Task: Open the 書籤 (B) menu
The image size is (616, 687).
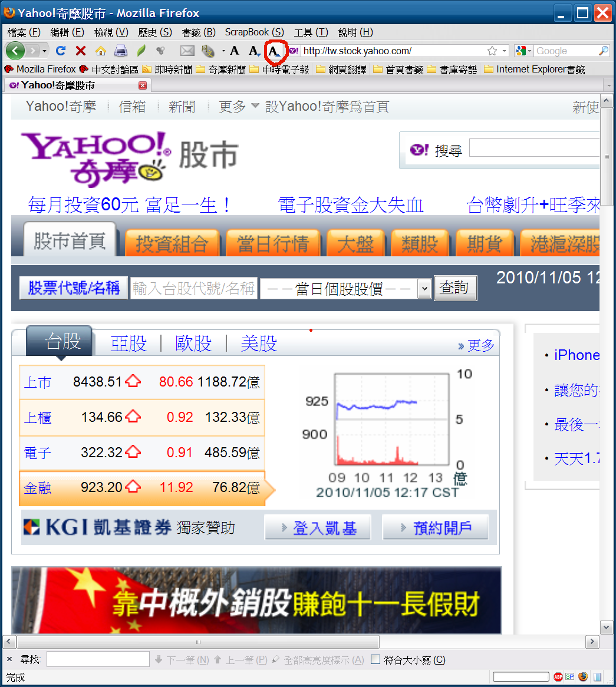Action: pos(199,32)
